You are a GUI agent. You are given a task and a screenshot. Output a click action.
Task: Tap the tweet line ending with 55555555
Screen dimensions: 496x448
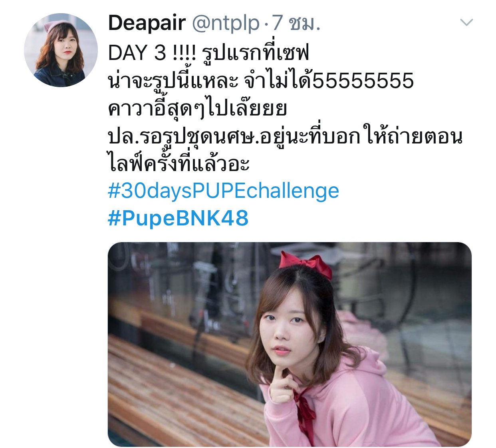click(261, 80)
